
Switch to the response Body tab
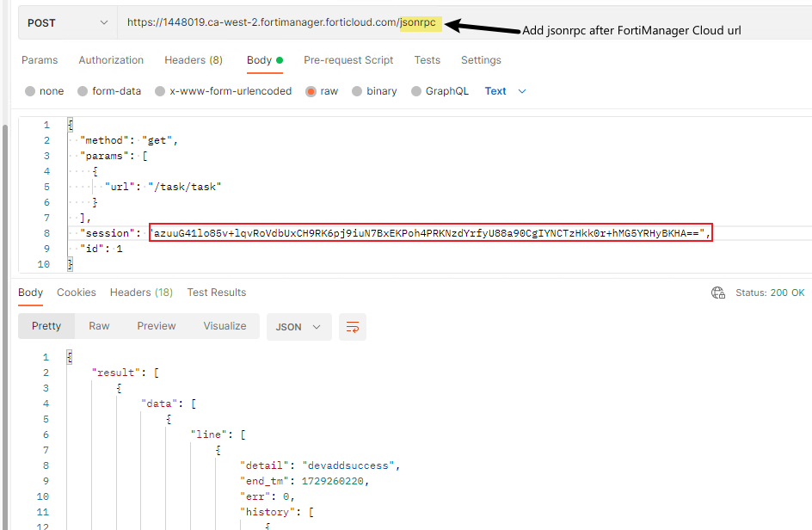click(31, 293)
